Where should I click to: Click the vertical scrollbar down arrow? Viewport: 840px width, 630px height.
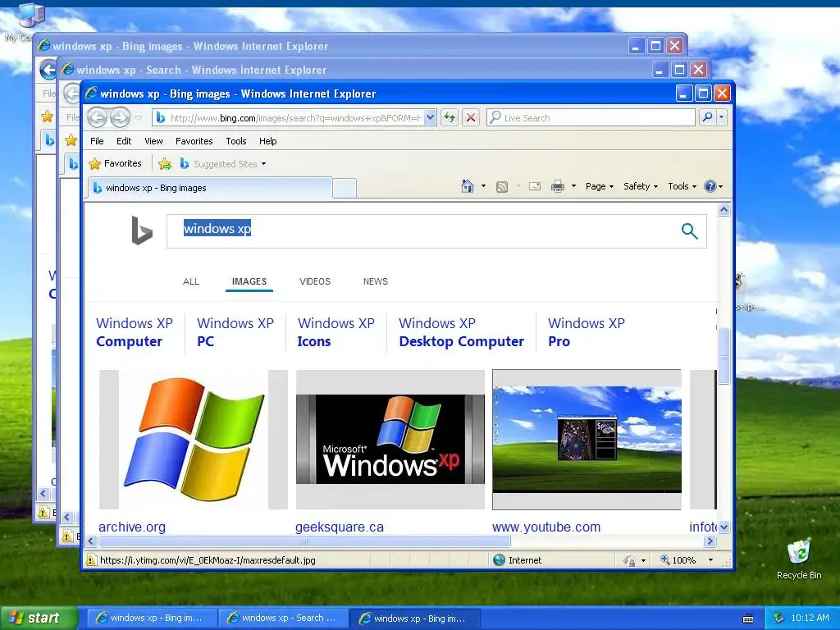(x=724, y=527)
